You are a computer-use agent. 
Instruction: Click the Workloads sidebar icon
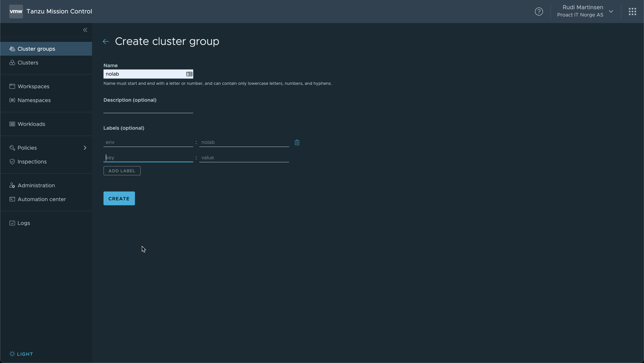coord(12,124)
